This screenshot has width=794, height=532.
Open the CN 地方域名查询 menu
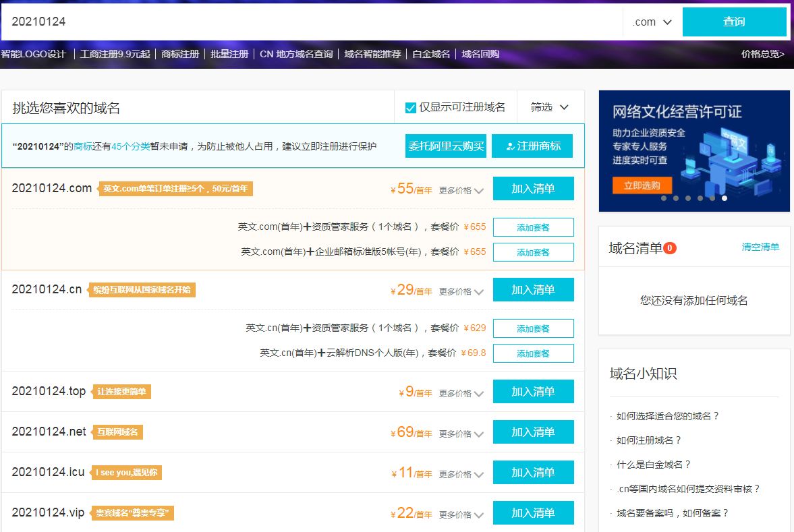tap(295, 54)
